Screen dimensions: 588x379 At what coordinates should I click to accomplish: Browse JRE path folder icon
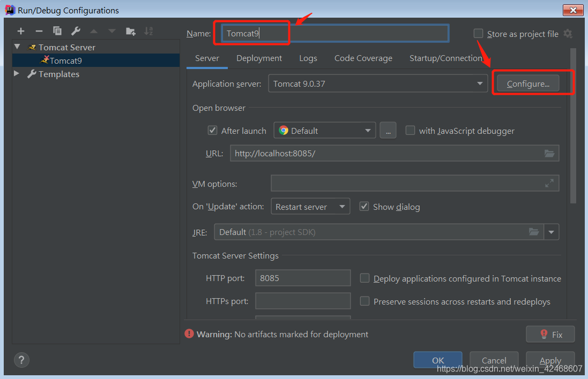534,232
